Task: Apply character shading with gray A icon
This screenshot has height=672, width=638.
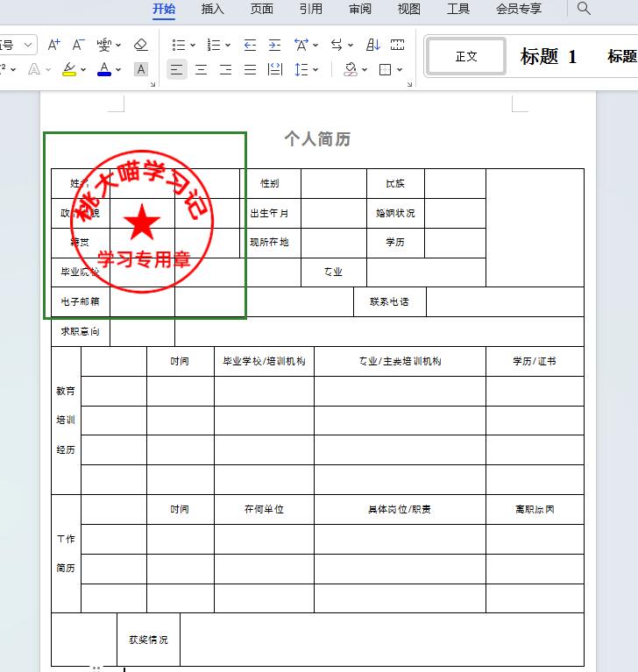Action: click(x=140, y=69)
